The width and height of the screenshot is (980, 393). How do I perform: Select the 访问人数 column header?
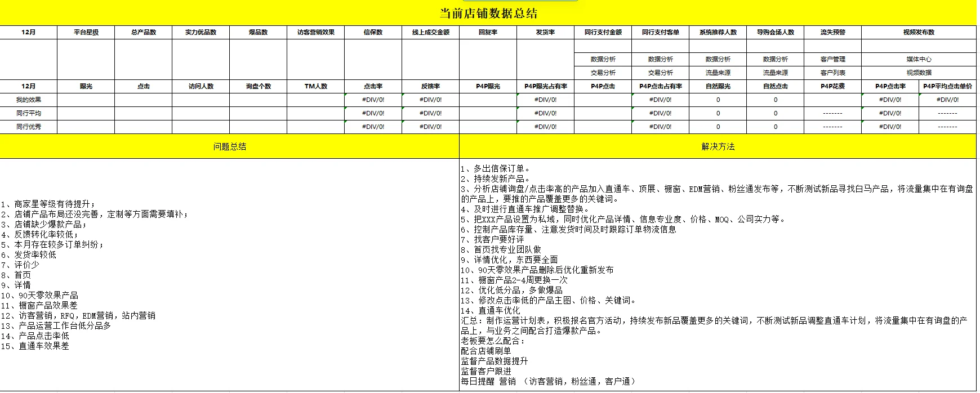point(201,86)
